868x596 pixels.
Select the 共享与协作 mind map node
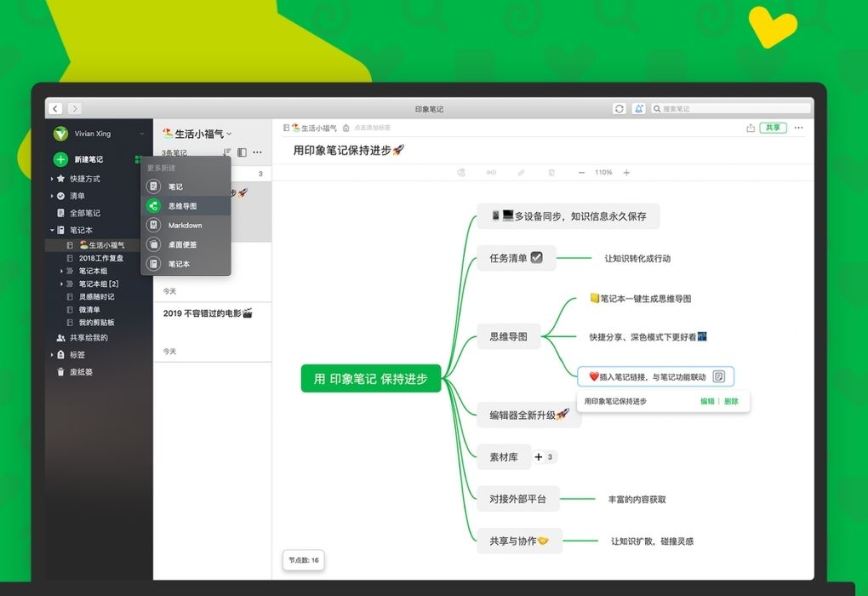519,542
